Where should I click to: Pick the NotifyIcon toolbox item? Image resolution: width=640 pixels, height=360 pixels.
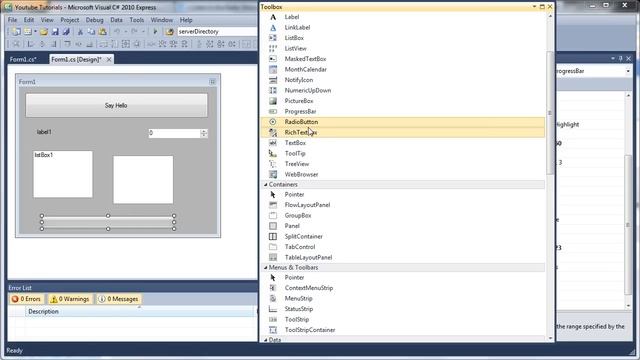tap(299, 80)
